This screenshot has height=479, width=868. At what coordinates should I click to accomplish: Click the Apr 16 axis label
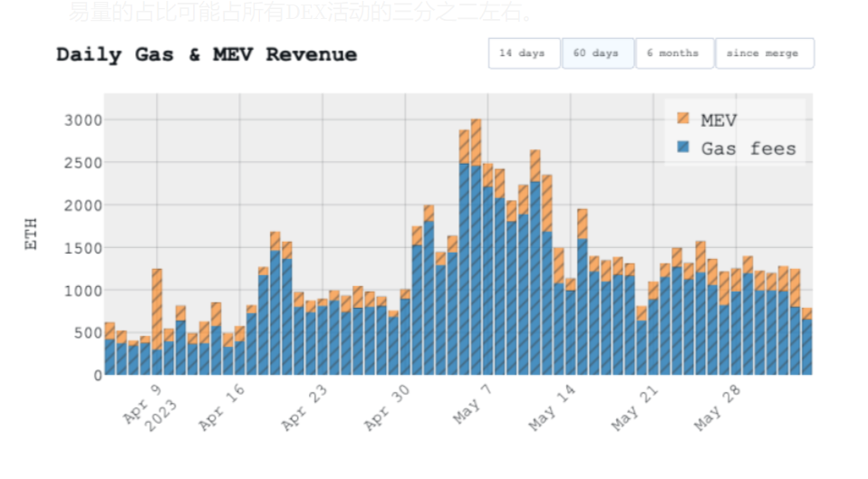221,407
